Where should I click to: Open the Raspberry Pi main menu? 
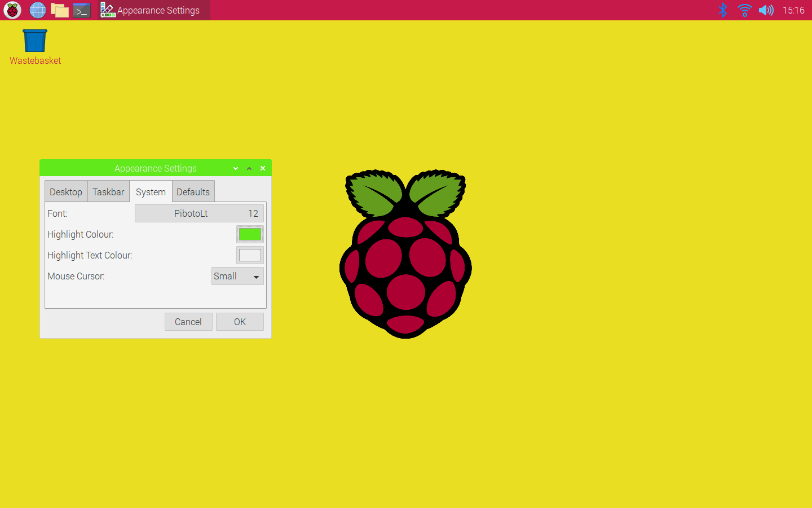point(12,10)
